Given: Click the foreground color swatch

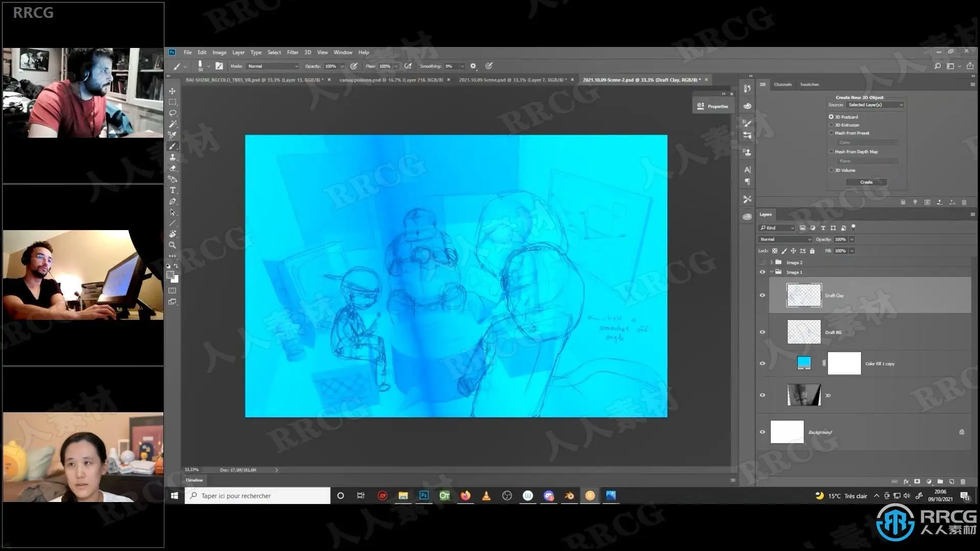Looking at the screenshot, I should tap(170, 275).
